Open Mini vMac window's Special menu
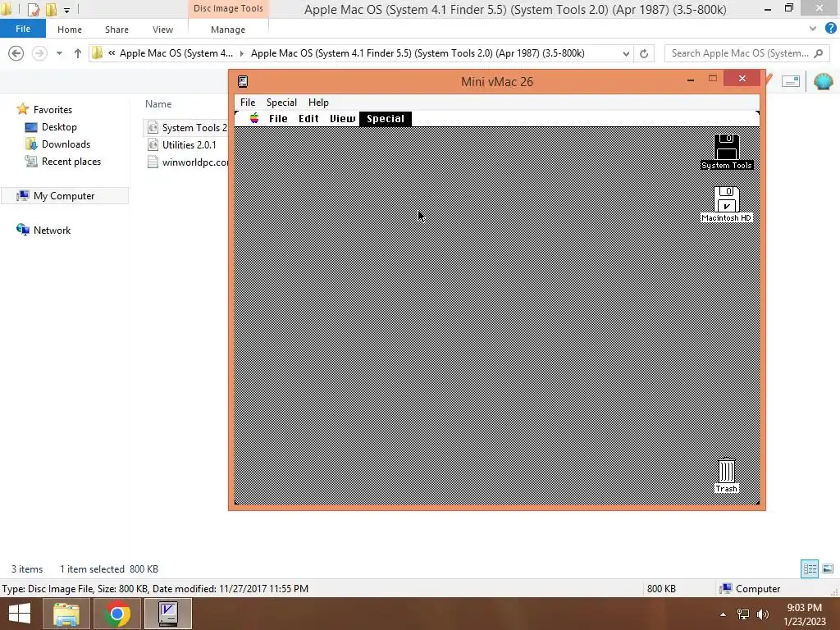 click(x=281, y=103)
